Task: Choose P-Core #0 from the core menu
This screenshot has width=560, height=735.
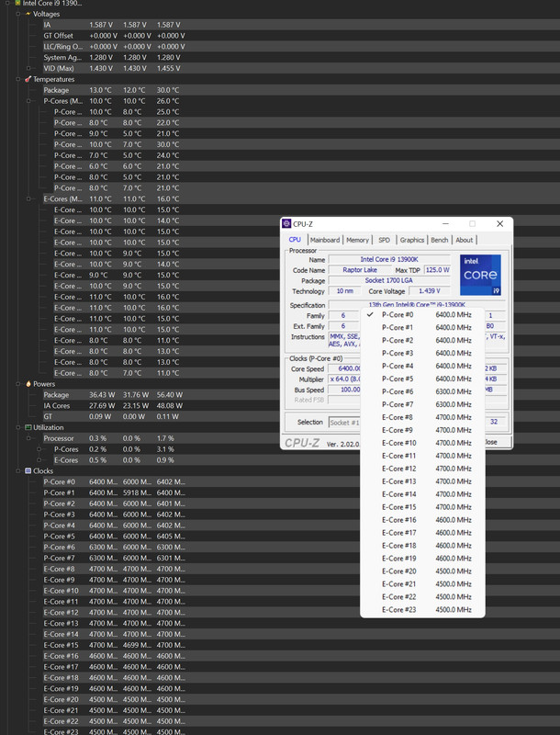Action: pyautogui.click(x=422, y=314)
